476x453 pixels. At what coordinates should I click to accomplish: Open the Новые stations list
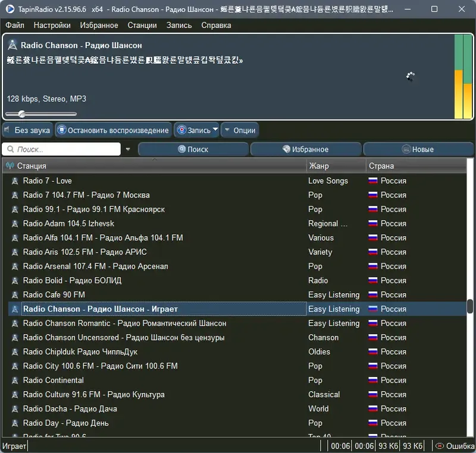pos(418,149)
